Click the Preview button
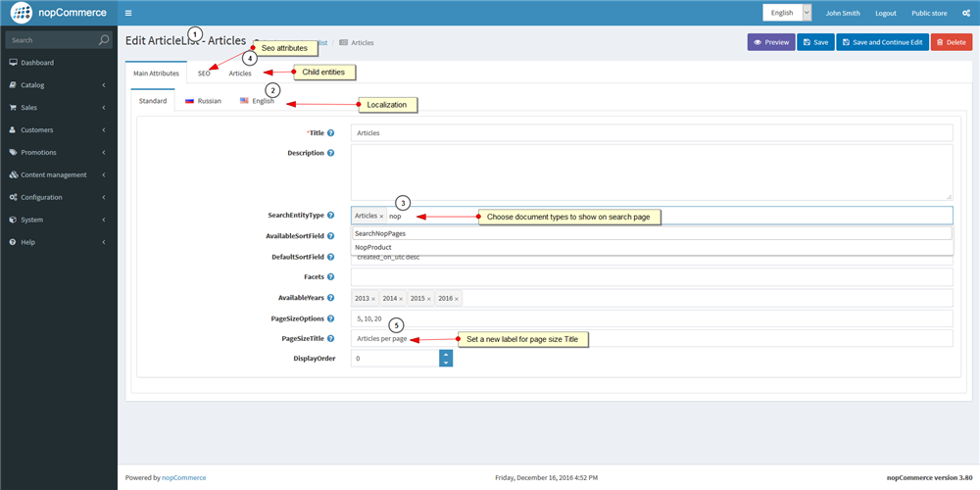This screenshot has width=980, height=490. click(770, 42)
